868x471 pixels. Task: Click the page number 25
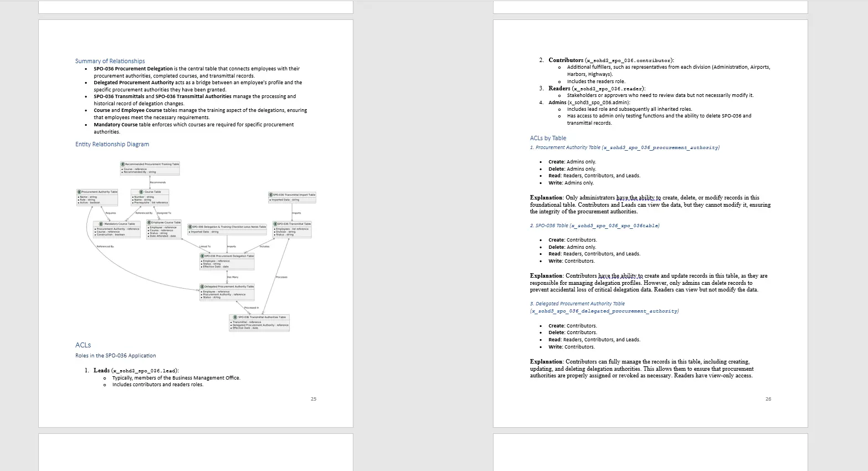[x=314, y=399]
